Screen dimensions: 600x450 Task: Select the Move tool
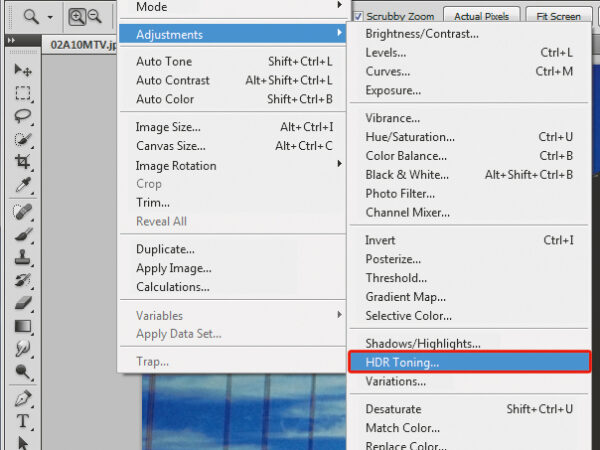tap(23, 71)
